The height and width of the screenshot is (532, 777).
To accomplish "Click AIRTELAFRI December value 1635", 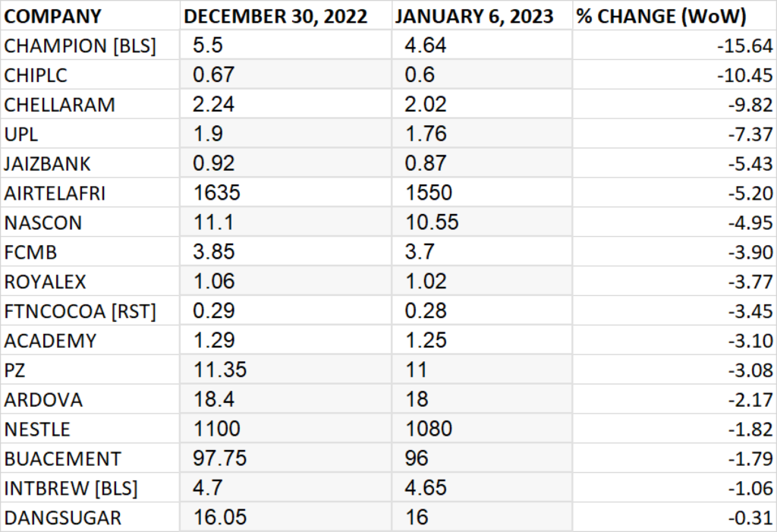I will pyautogui.click(x=285, y=193).
